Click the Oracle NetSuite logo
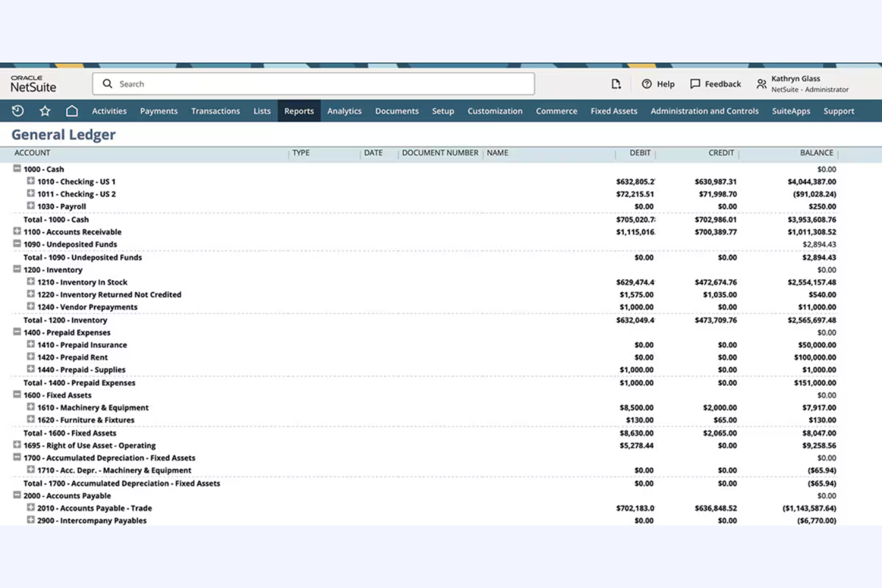 [33, 84]
